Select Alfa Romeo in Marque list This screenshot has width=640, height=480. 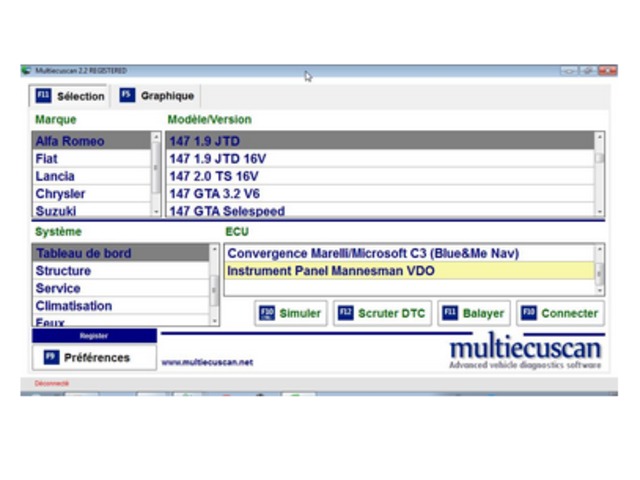(x=91, y=141)
